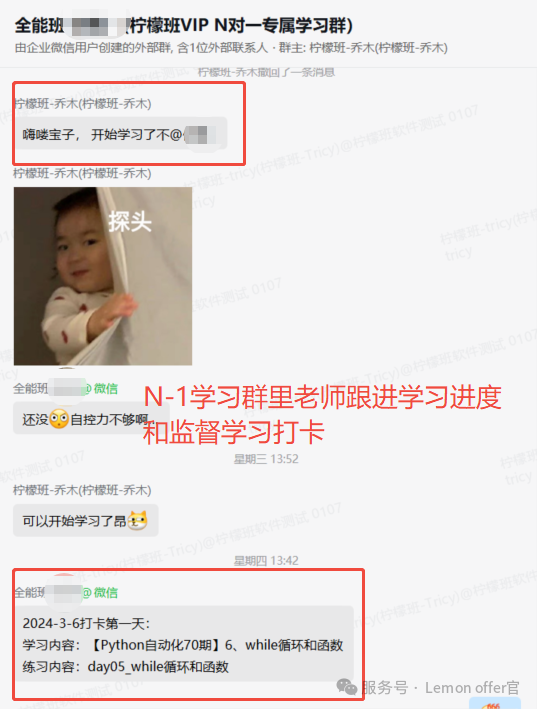
Task: Click the 嗨喽宝子 开始学习了不 message bubble
Action: pos(120,134)
